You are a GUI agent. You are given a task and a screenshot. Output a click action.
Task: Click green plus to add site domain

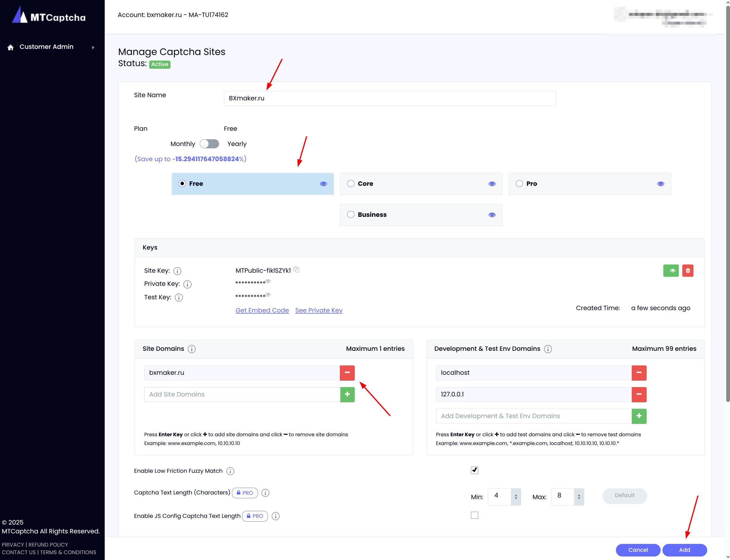347,394
